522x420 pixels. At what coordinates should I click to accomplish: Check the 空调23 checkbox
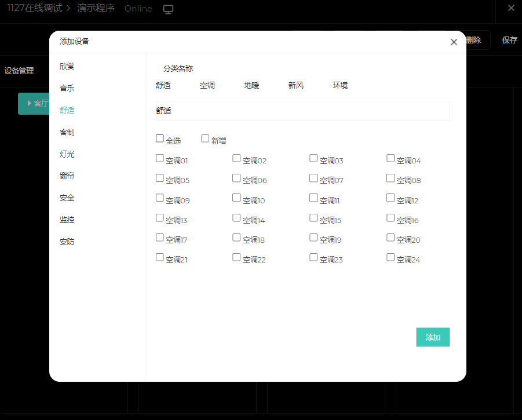pyautogui.click(x=313, y=257)
